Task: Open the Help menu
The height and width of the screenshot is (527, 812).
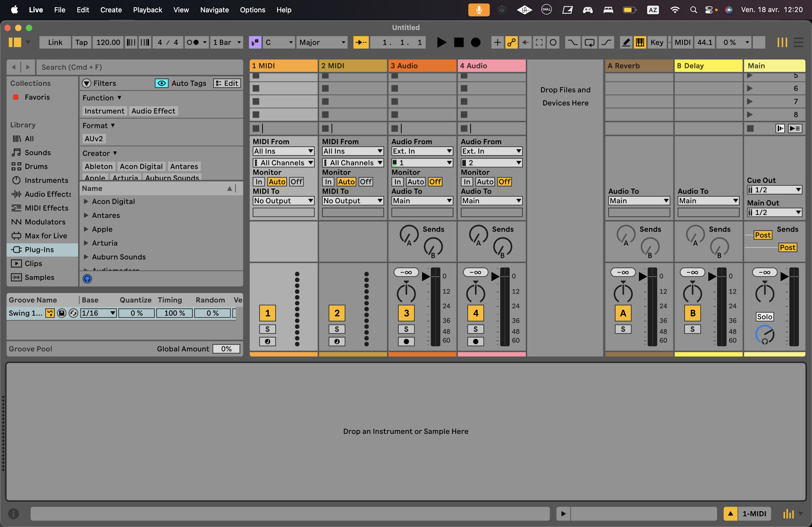Action: [x=284, y=10]
